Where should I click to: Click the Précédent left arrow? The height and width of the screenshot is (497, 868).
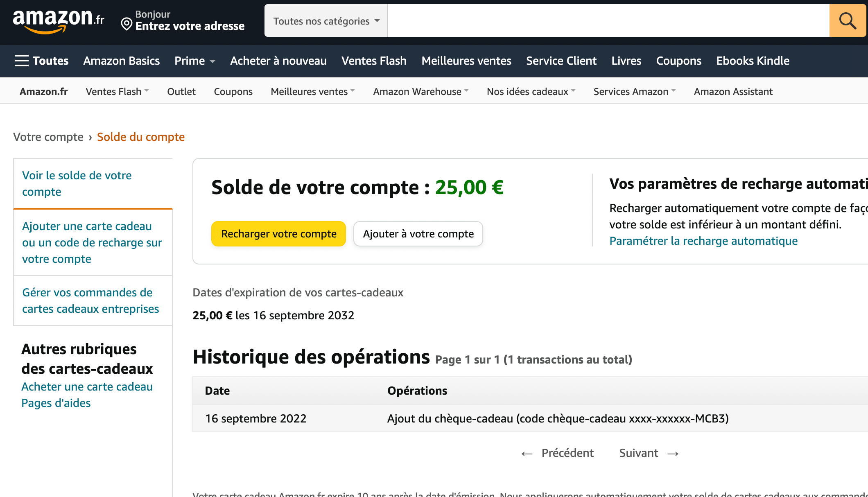click(527, 453)
